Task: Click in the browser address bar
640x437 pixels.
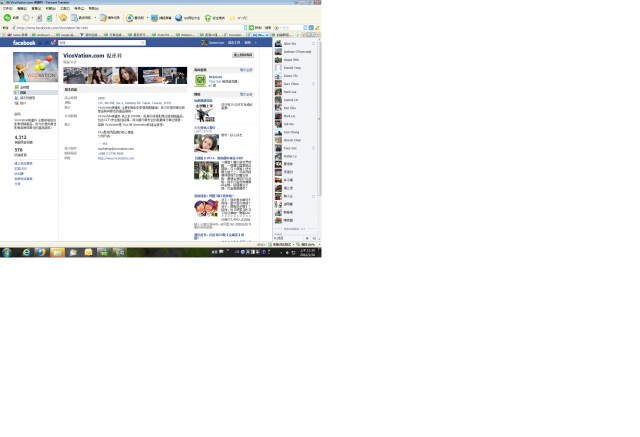Action: click(129, 27)
